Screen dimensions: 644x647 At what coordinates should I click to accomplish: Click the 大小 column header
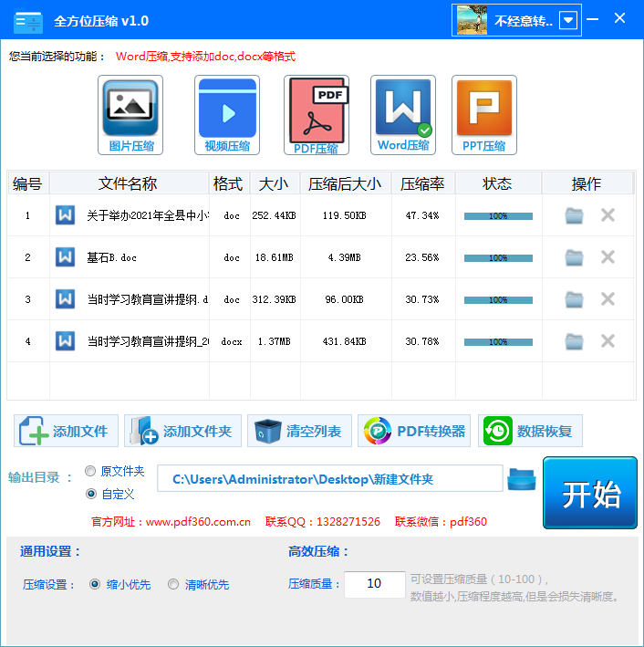point(275,183)
